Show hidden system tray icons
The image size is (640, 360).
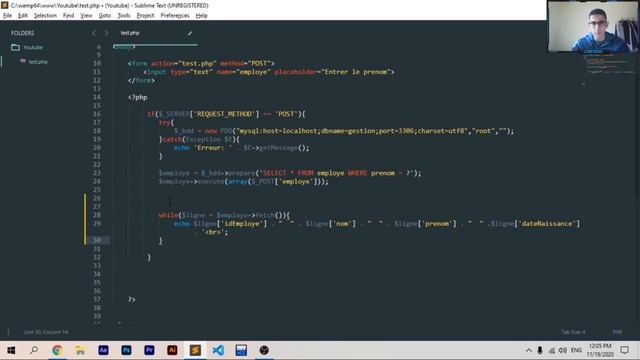coord(529,350)
